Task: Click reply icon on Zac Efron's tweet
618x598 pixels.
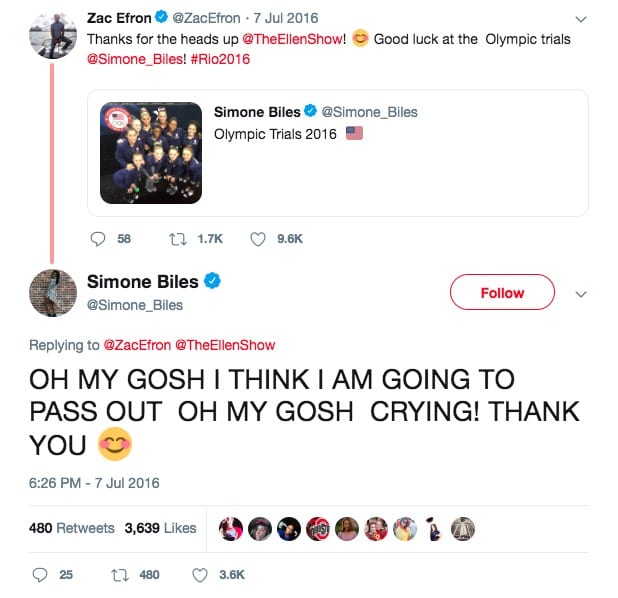Action: [x=98, y=239]
